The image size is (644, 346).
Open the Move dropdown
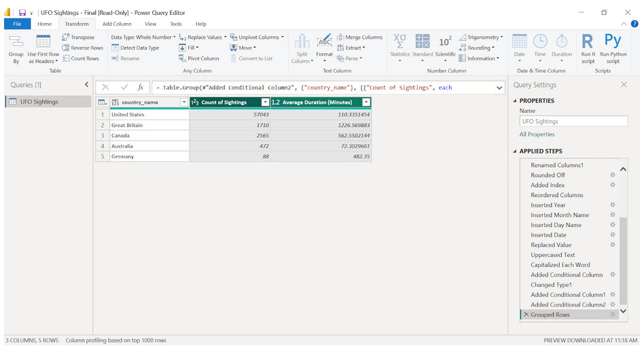255,48
